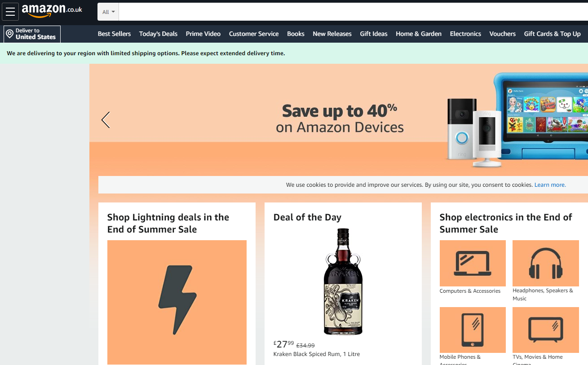
Task: Go to Today's Deals
Action: coord(158,34)
